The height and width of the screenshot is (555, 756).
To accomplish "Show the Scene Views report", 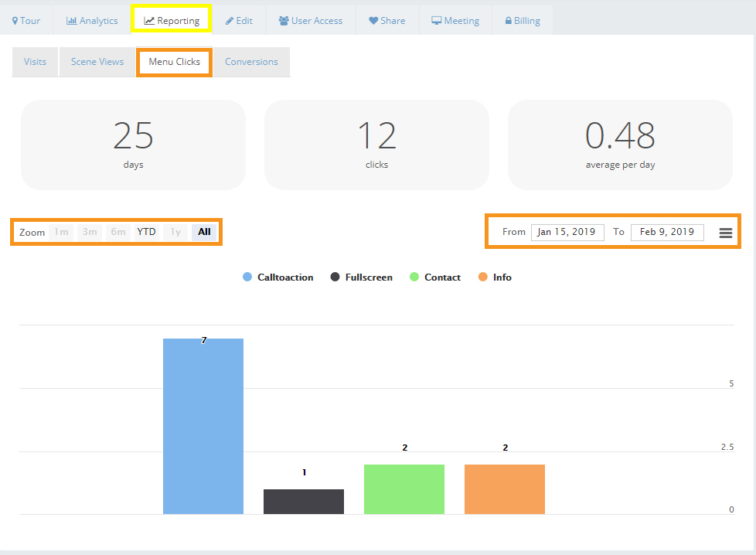I will (x=97, y=62).
